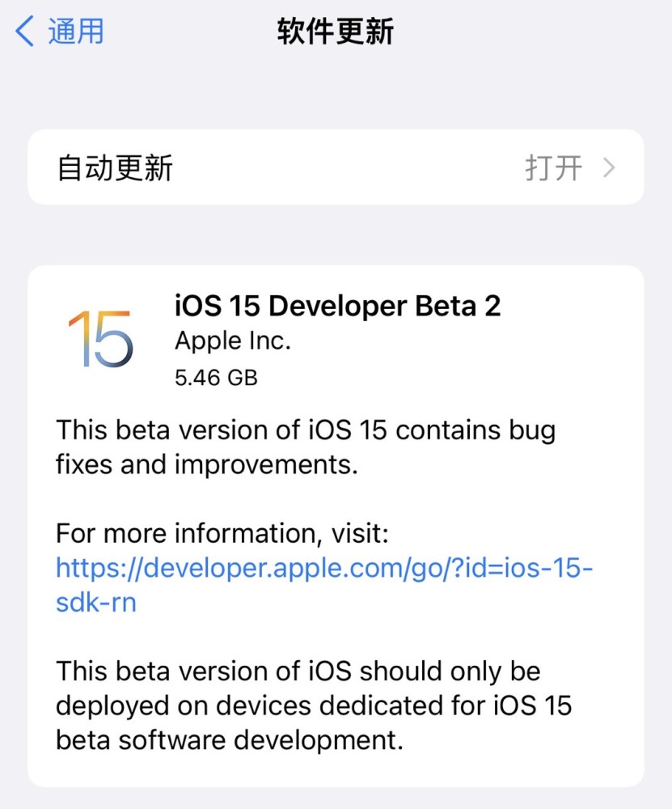Image resolution: width=672 pixels, height=809 pixels.
Task: Select the 自动更新 row label
Action: [115, 168]
